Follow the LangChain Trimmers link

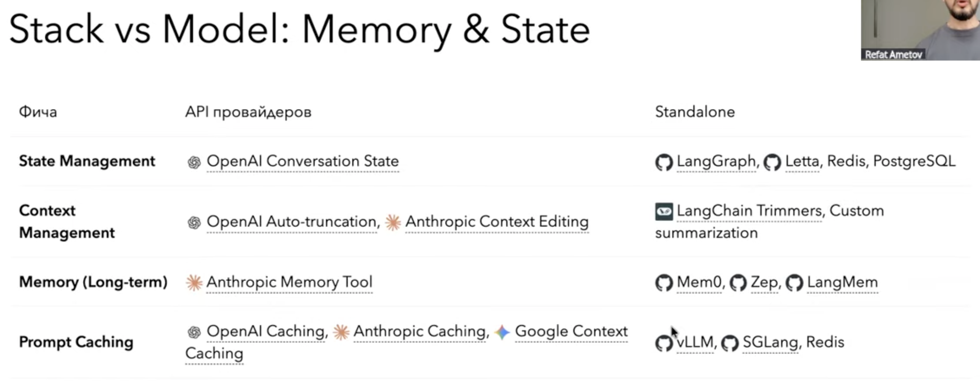[x=749, y=211]
